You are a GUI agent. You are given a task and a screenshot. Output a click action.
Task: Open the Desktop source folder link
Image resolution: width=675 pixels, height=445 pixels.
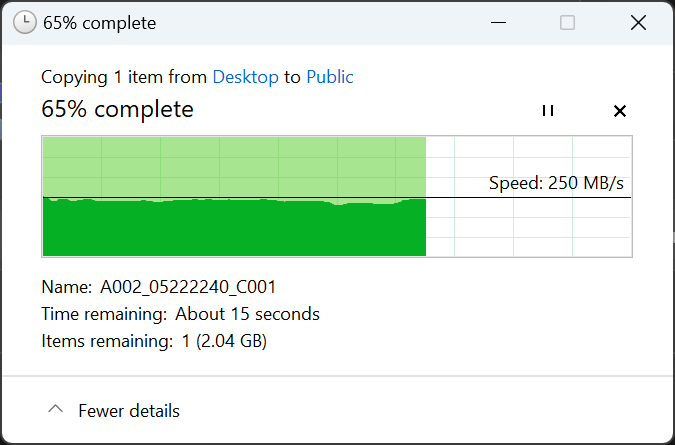tap(245, 77)
